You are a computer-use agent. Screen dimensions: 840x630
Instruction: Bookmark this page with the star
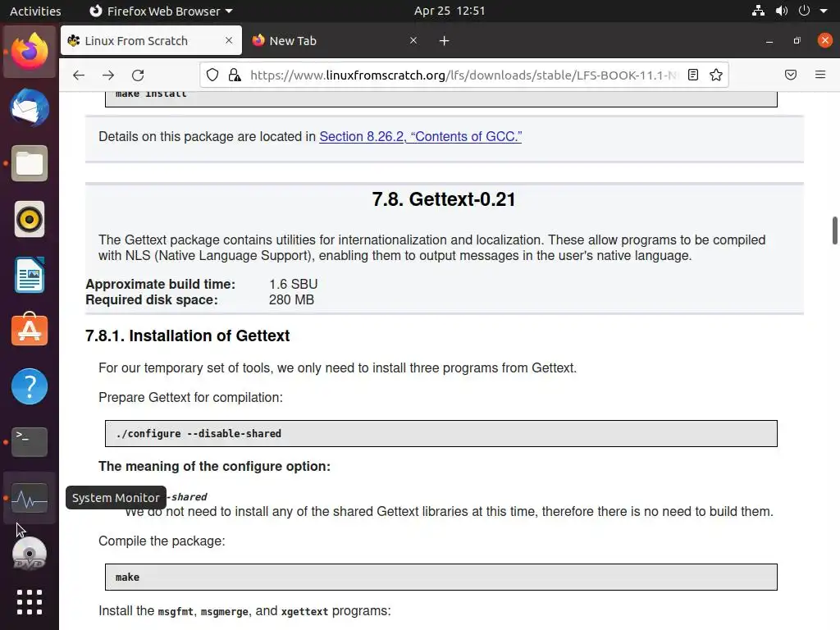point(716,75)
